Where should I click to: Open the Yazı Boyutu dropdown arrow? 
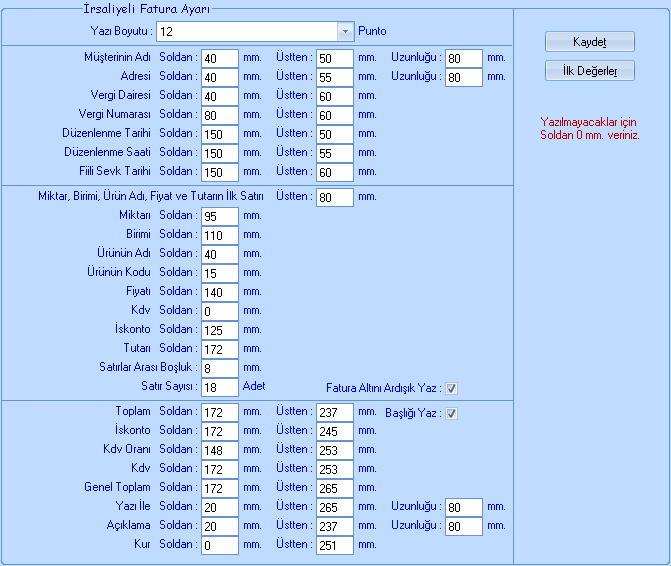pos(345,31)
